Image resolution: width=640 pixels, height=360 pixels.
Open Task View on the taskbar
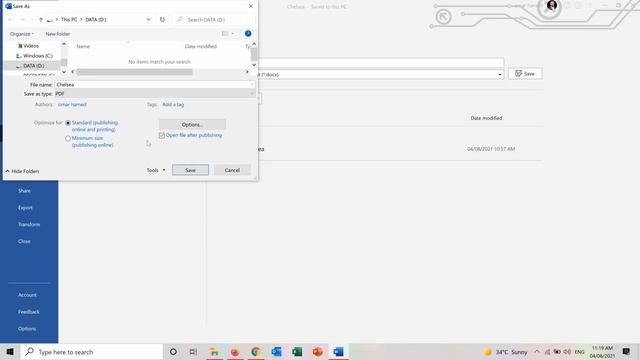[x=193, y=351]
